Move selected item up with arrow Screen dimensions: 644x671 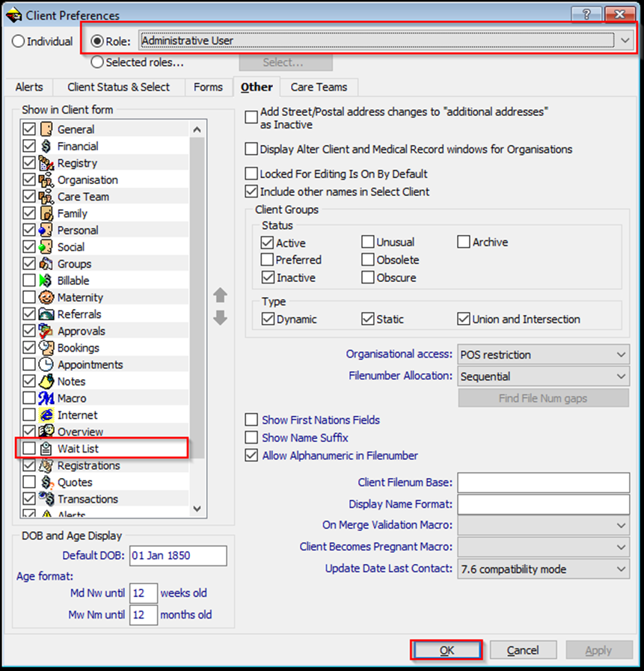(220, 295)
